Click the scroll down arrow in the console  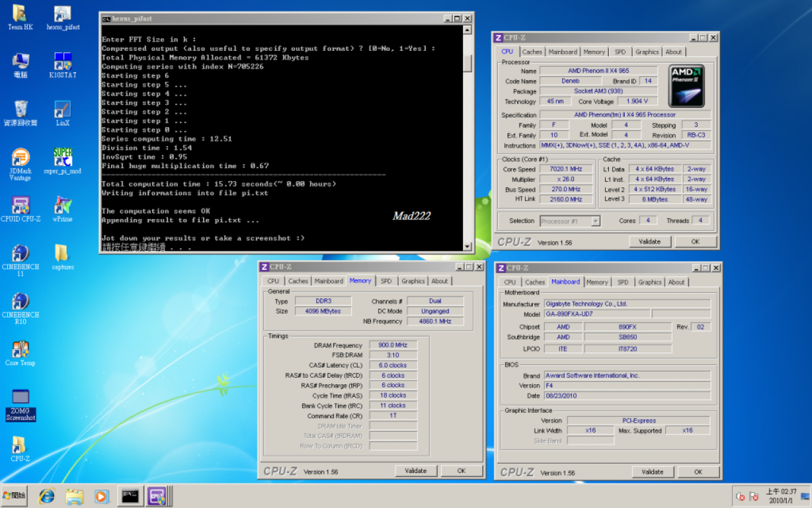(468, 246)
